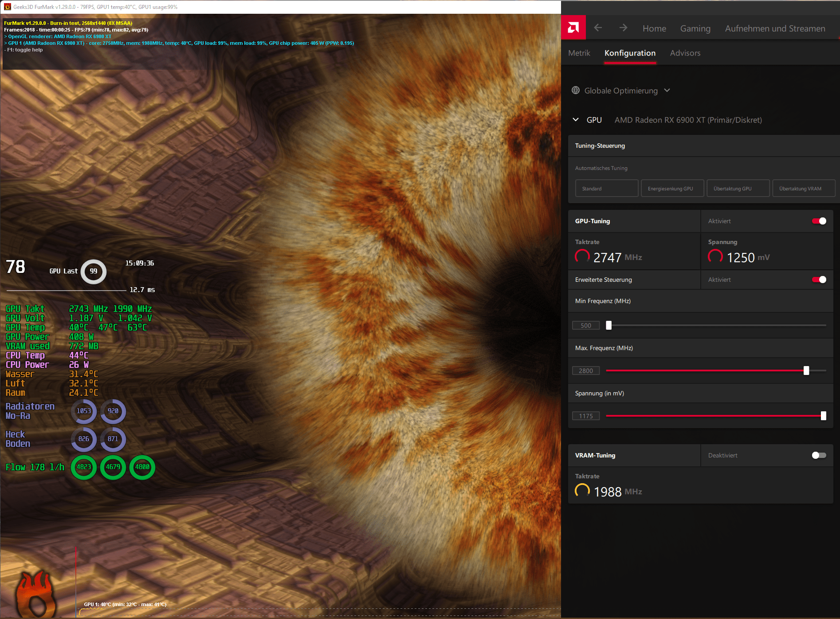Click the globe icon beside Globale Optimierung
This screenshot has height=619, width=840.
[x=576, y=90]
